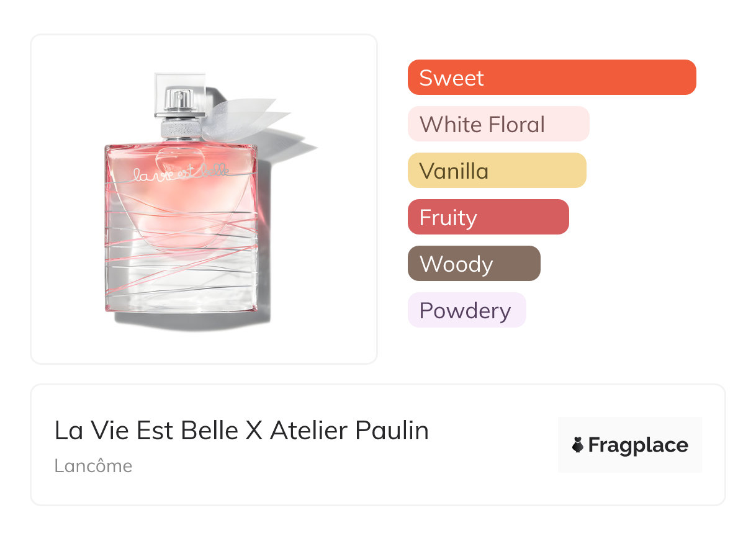The height and width of the screenshot is (536, 756).
Task: Click the word Floral in the second bar
Action: coord(516,124)
